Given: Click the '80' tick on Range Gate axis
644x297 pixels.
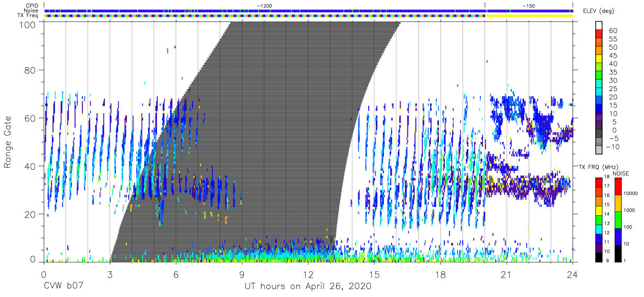Looking at the screenshot, I should [x=31, y=71].
